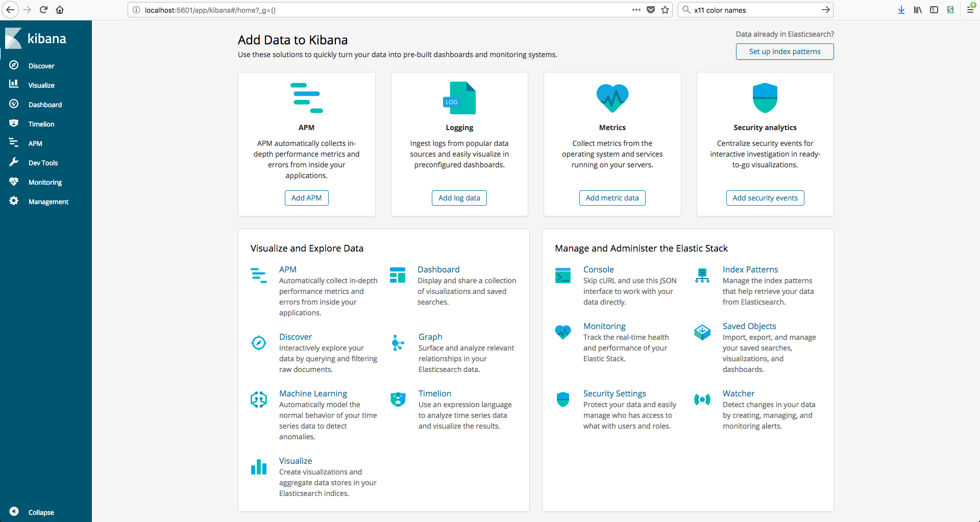Viewport: 980px width, 522px height.
Task: Open the browser downloads arrow
Action: tap(901, 10)
